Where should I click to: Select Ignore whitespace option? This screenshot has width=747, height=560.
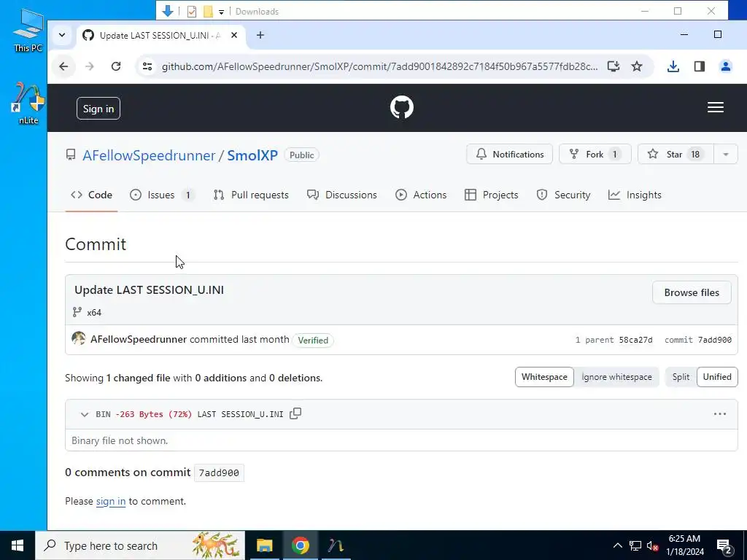pyautogui.click(x=616, y=377)
